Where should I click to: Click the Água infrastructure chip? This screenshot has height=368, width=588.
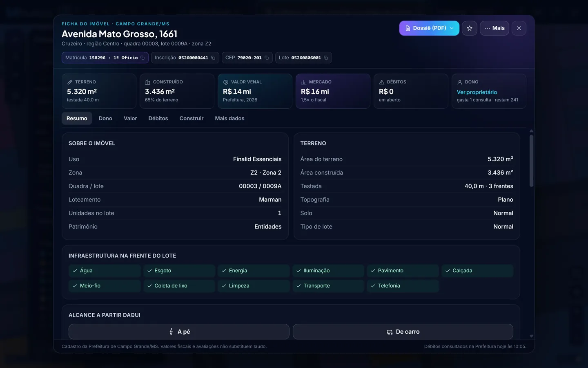point(105,271)
